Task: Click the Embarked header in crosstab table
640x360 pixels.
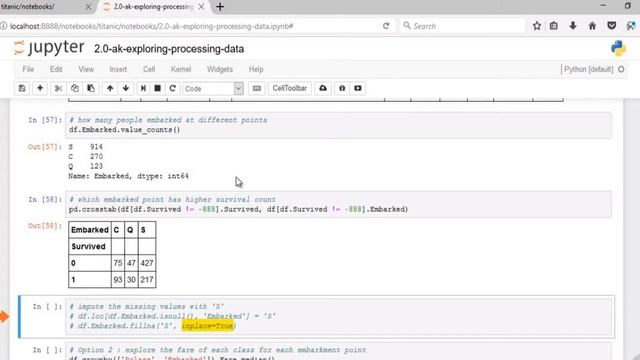Action: (90, 230)
